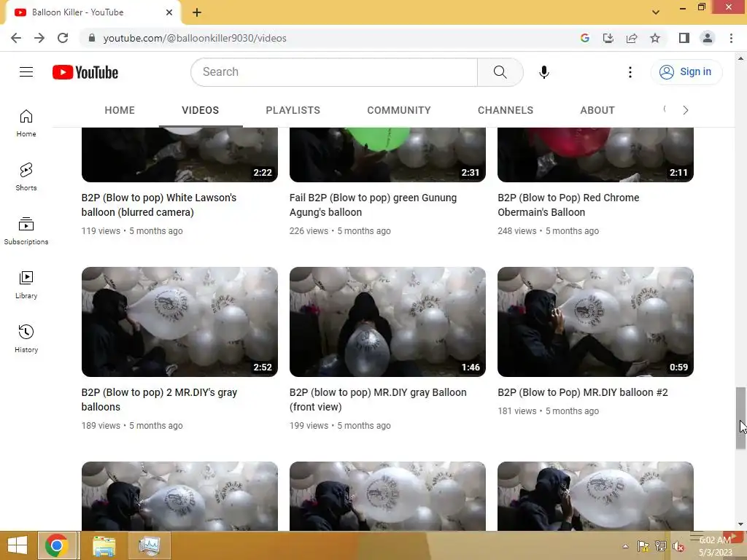Switch to the HOME channel tab

[120, 111]
